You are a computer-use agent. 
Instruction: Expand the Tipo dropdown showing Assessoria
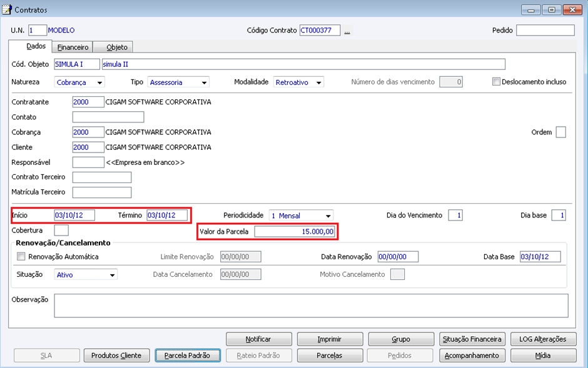tap(178, 82)
